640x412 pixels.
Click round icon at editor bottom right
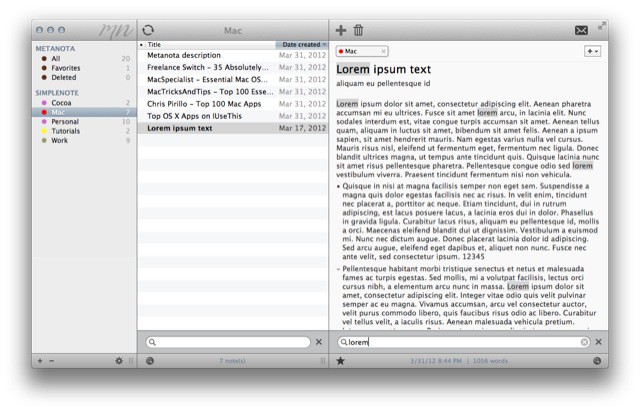coord(597,361)
